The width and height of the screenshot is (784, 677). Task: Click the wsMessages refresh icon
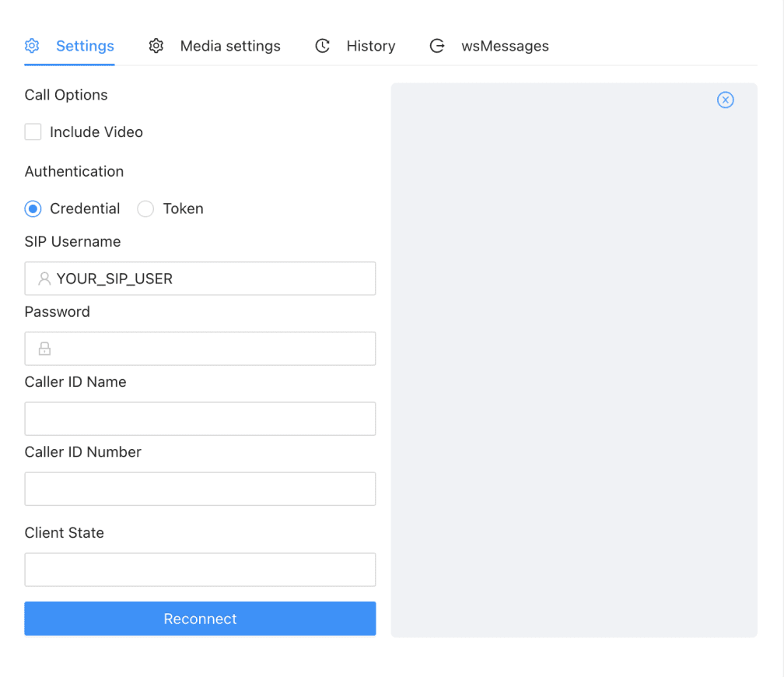click(437, 46)
